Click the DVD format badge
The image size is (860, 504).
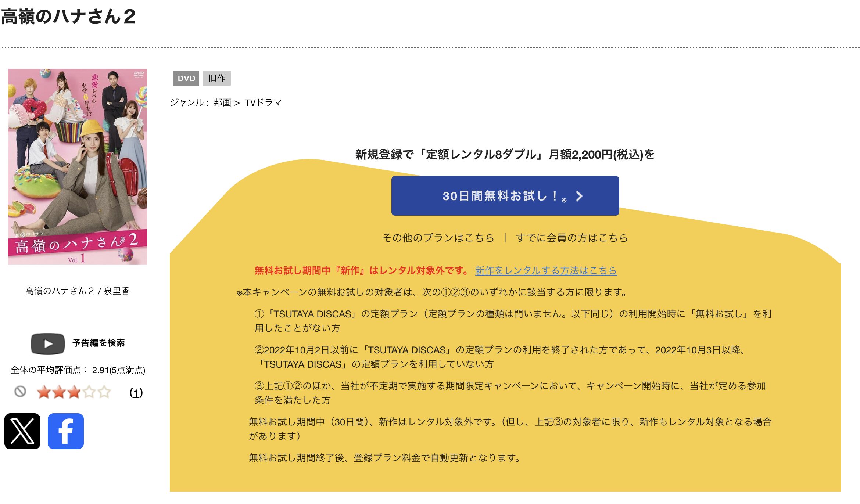(186, 78)
